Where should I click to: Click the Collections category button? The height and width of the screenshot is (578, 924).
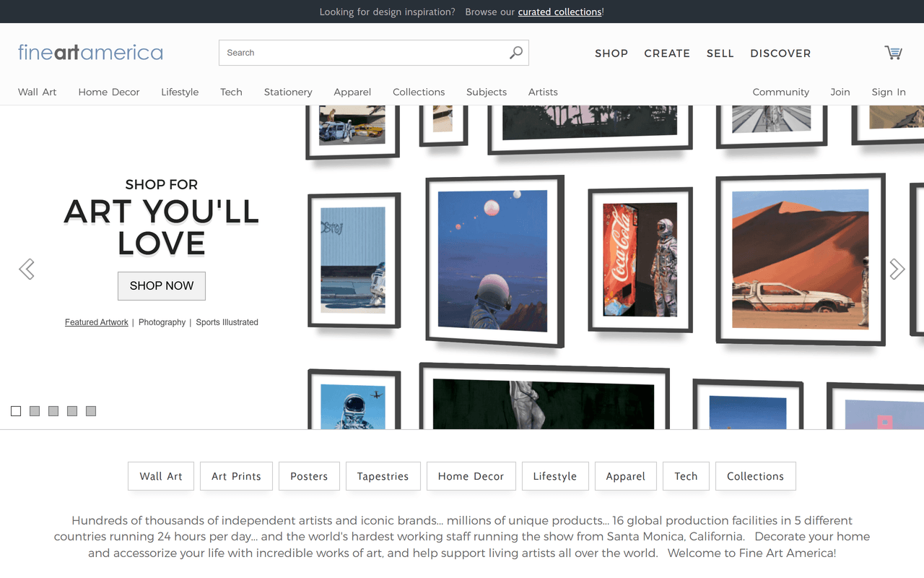click(756, 476)
